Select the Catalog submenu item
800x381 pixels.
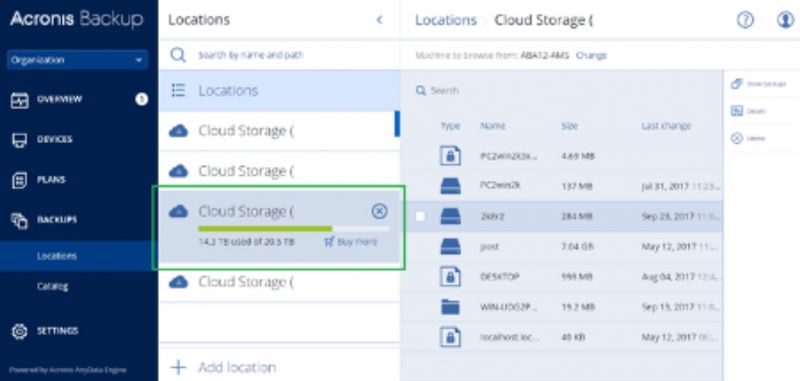[x=53, y=286]
